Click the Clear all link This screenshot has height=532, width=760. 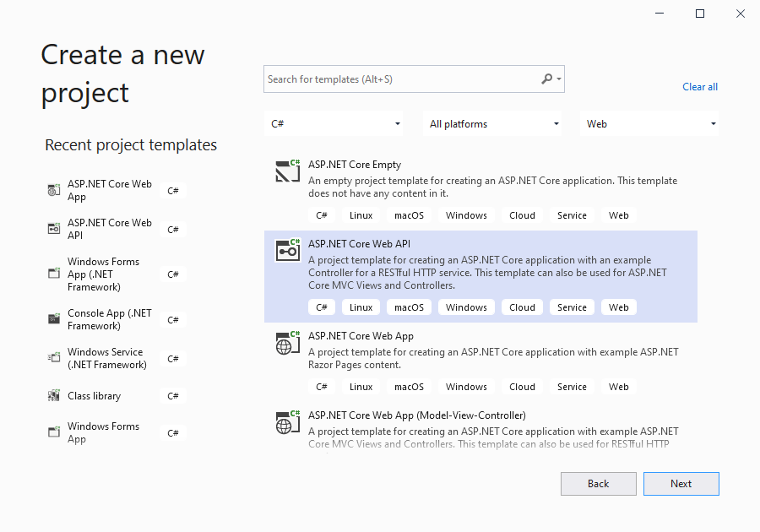click(x=700, y=87)
